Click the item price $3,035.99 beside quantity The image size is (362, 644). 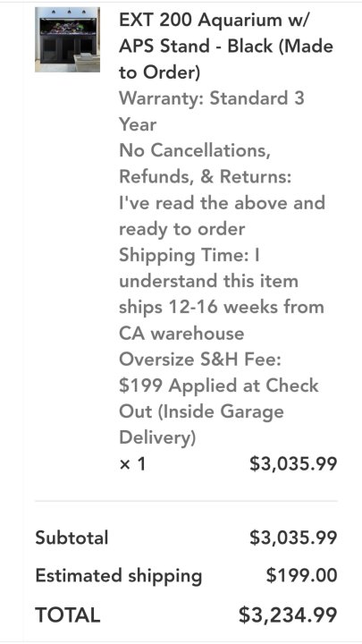293,464
